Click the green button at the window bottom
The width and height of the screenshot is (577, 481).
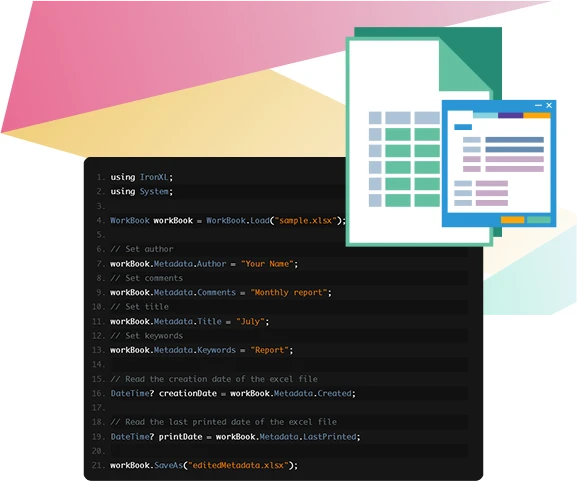(x=538, y=220)
